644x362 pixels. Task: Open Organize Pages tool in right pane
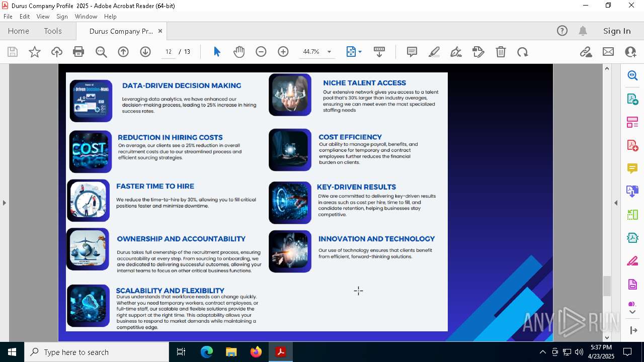click(x=632, y=122)
